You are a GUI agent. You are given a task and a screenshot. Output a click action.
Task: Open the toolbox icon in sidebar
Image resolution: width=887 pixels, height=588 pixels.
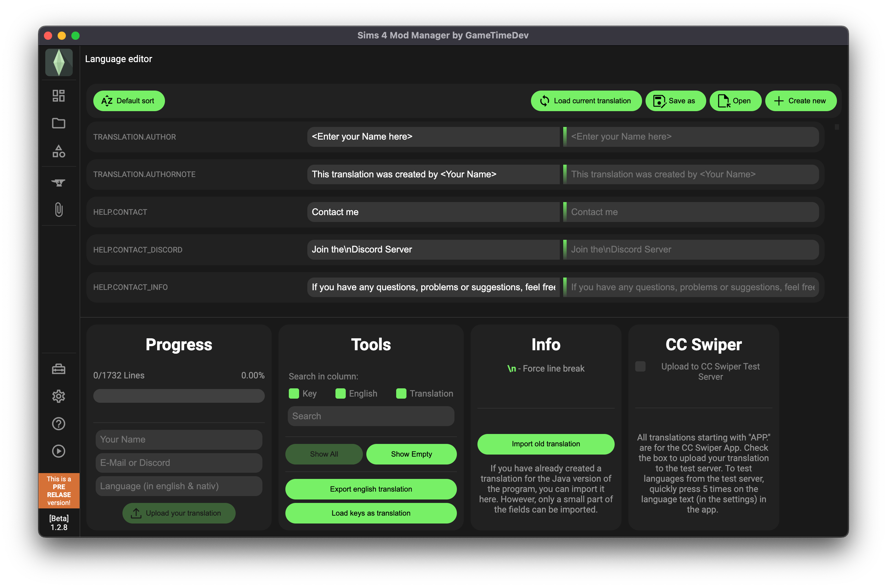pyautogui.click(x=59, y=369)
